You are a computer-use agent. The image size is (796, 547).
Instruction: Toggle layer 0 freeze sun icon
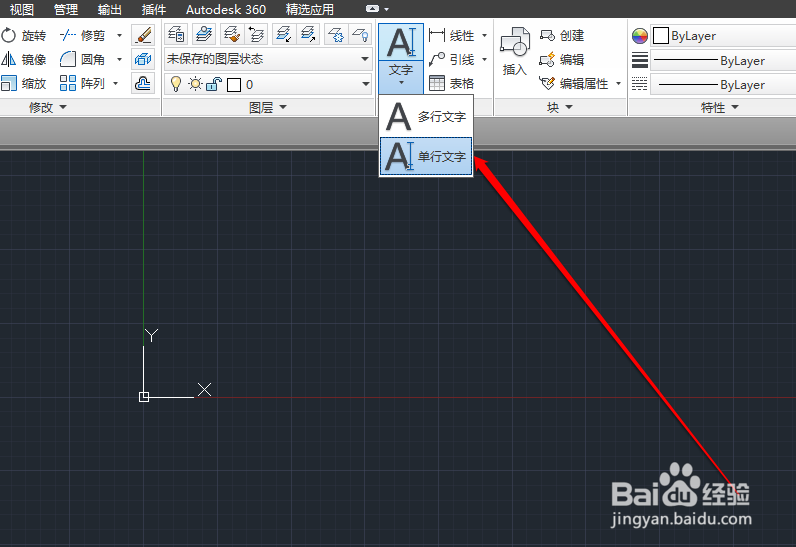coord(195,84)
